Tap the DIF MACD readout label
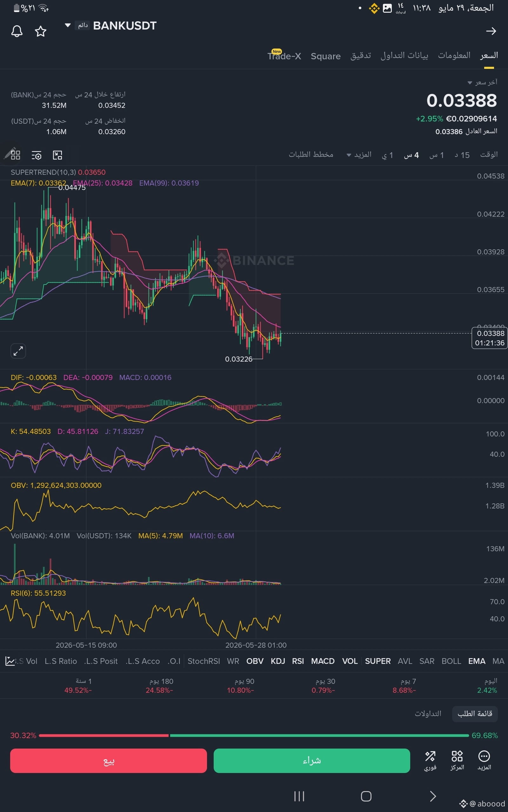 34,377
